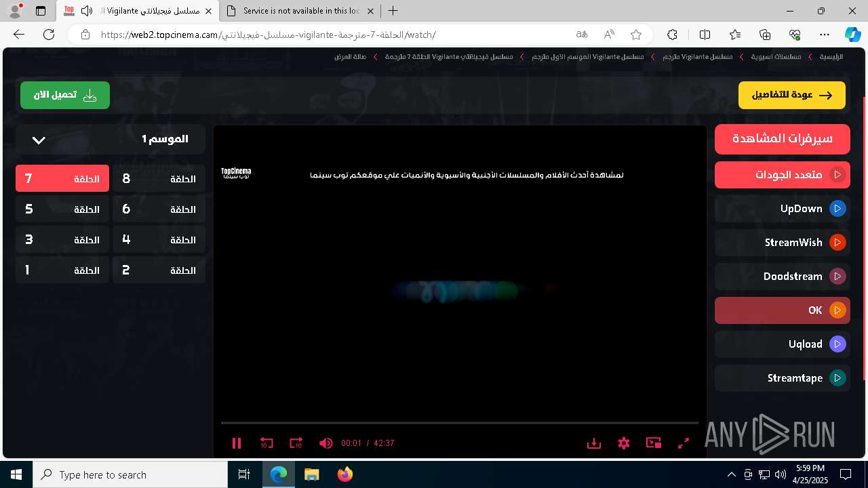Open episode 3
This screenshot has width=868, height=488.
62,240
